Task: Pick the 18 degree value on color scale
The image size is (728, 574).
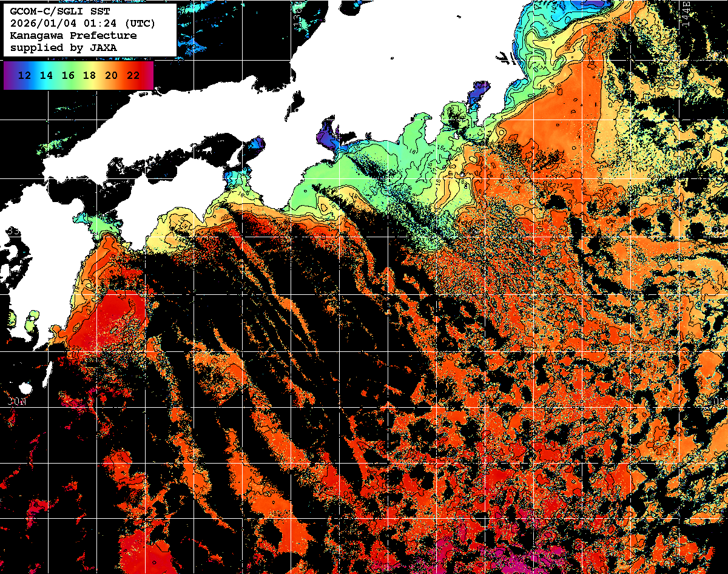Action: point(89,76)
